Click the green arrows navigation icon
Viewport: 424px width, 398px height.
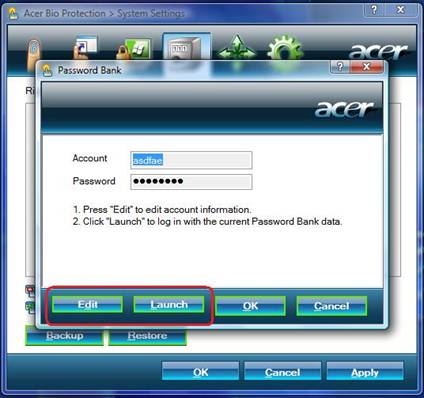pyautogui.click(x=237, y=47)
